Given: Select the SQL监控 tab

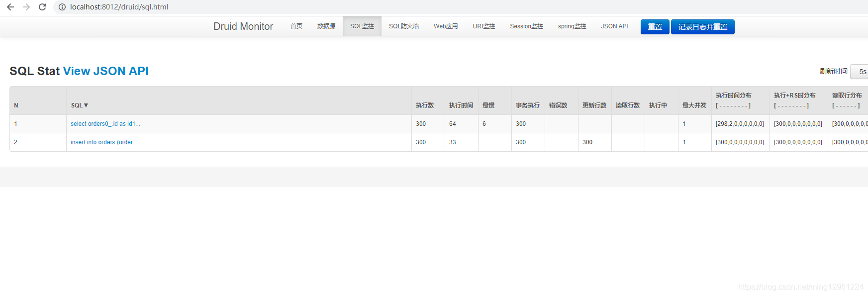Looking at the screenshot, I should tap(362, 26).
